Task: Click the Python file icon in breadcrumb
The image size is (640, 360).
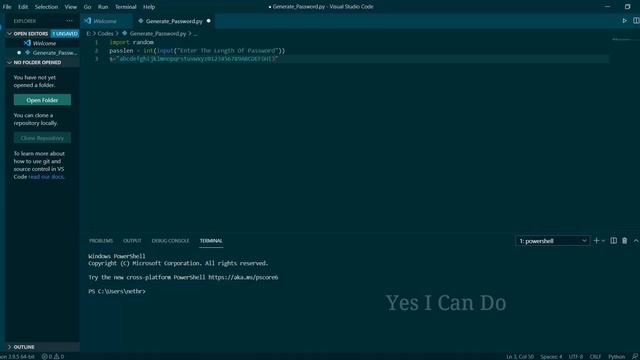Action: [124, 33]
